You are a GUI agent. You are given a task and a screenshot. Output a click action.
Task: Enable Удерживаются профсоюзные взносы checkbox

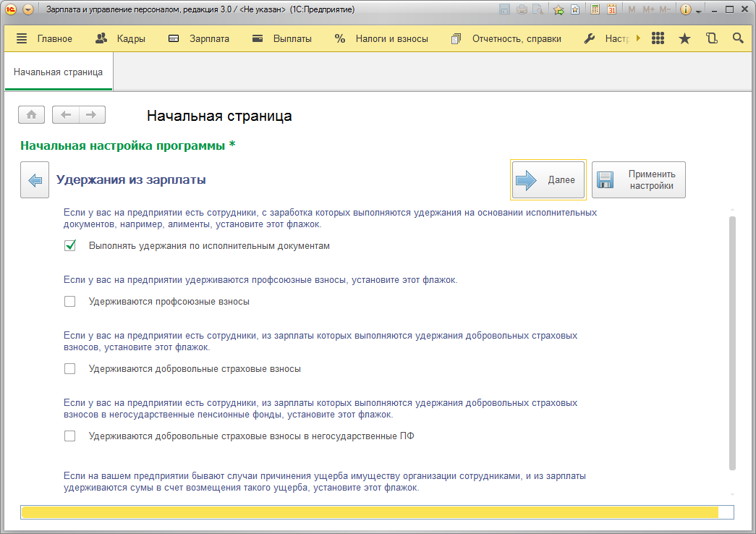point(70,302)
